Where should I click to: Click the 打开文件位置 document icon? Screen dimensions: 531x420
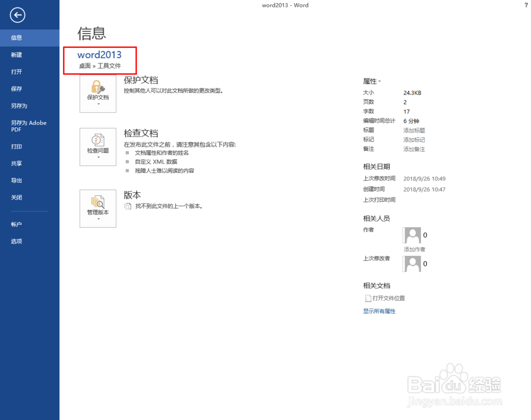(x=369, y=298)
